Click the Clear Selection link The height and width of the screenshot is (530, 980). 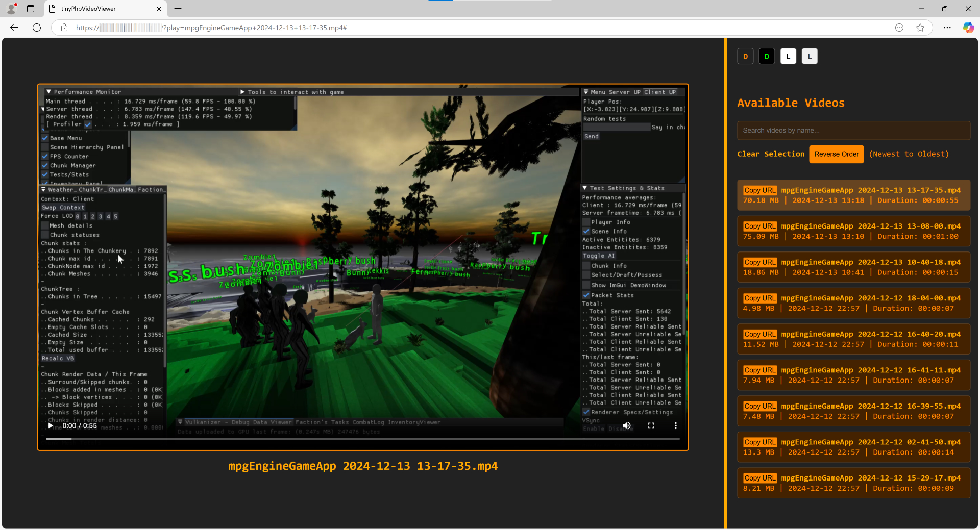coord(771,154)
